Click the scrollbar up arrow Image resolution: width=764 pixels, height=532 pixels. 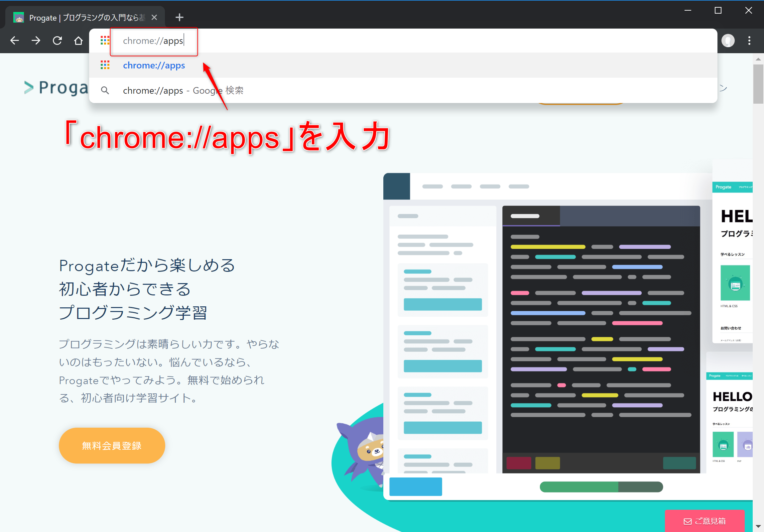tap(758, 59)
